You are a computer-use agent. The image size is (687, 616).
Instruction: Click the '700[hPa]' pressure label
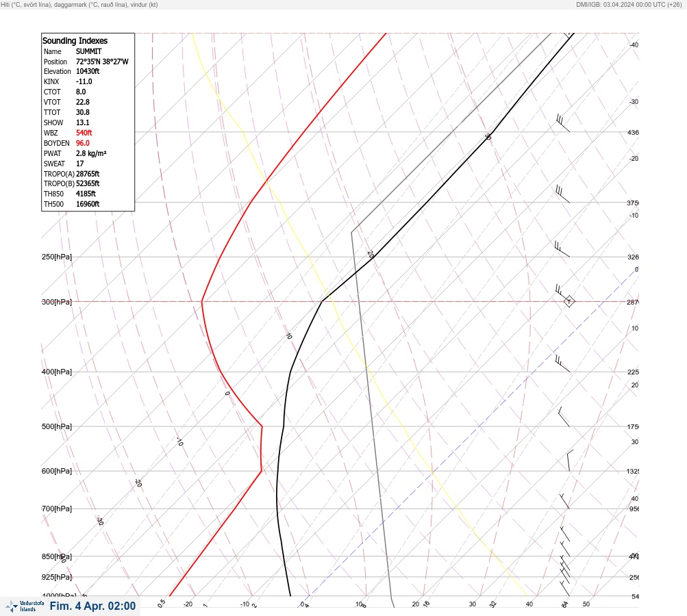point(57,509)
